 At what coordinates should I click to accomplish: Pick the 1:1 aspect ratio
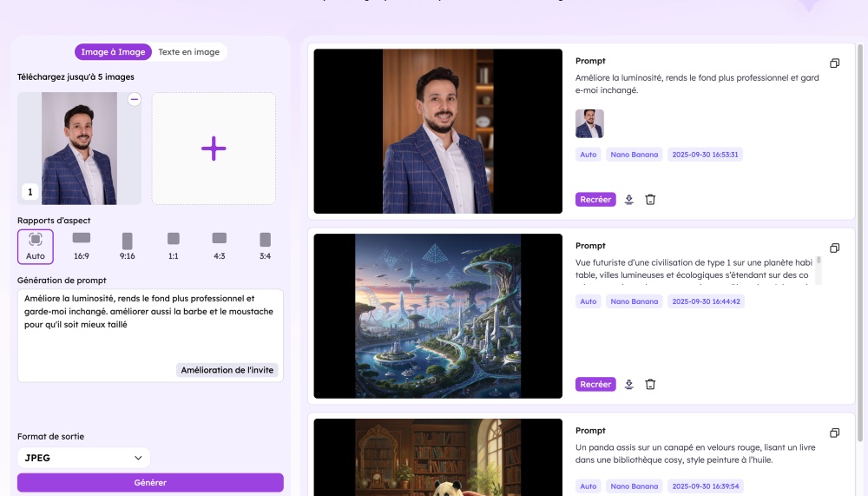click(174, 247)
